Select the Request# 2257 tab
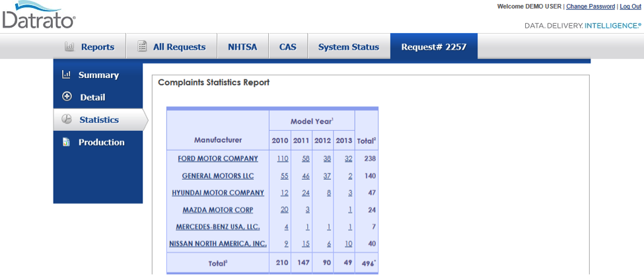644x275 pixels. point(434,47)
